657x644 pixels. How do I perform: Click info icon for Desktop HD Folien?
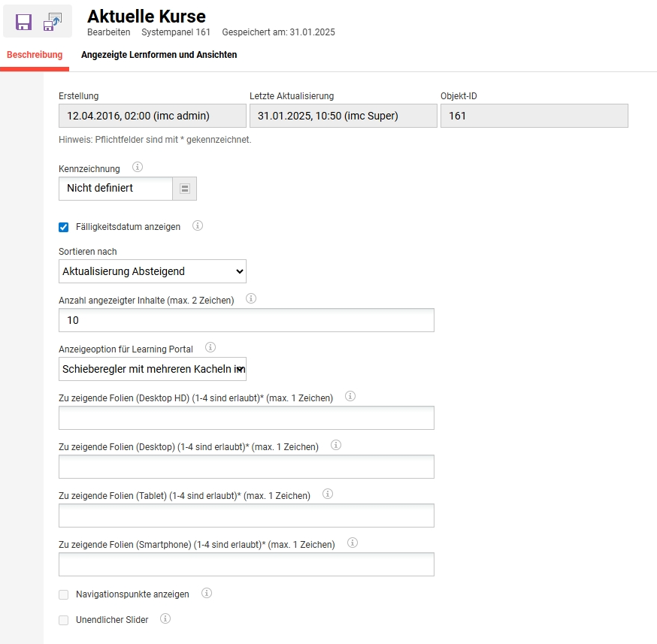(350, 396)
